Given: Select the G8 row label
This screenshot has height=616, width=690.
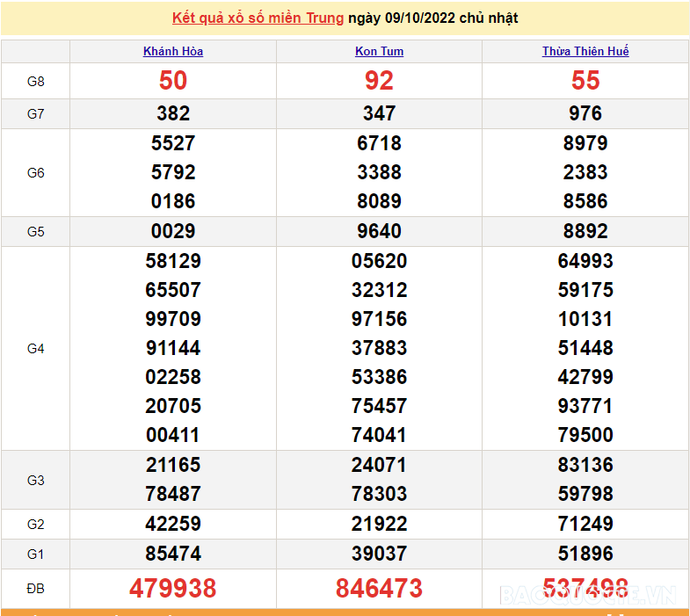Looking at the screenshot, I should [35, 81].
